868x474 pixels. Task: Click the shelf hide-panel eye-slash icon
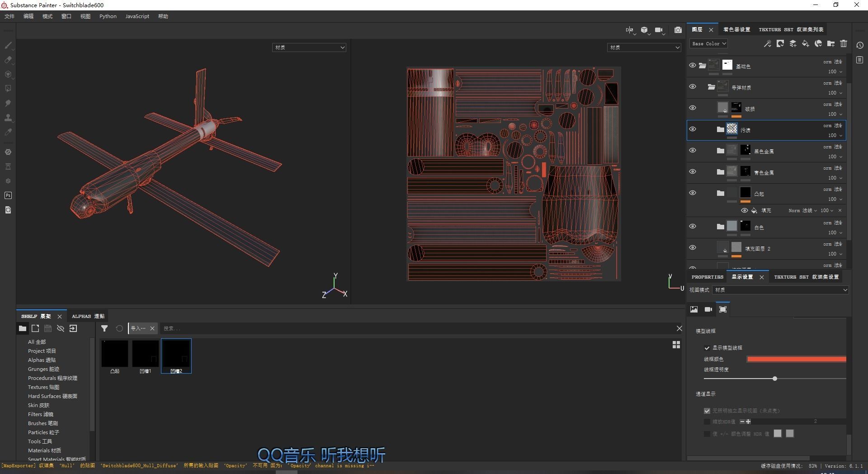[x=61, y=328]
